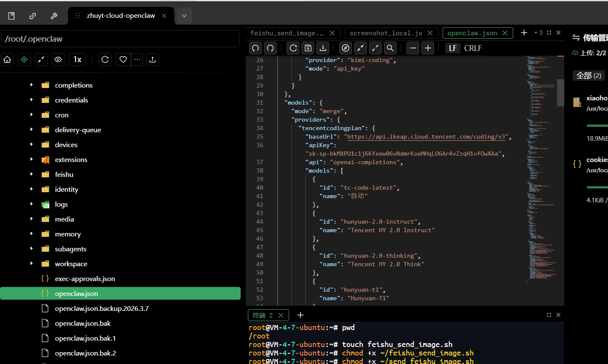This screenshot has width=608, height=364.
Task: Add file to favorites with heart icon
Action: pyautogui.click(x=123, y=60)
